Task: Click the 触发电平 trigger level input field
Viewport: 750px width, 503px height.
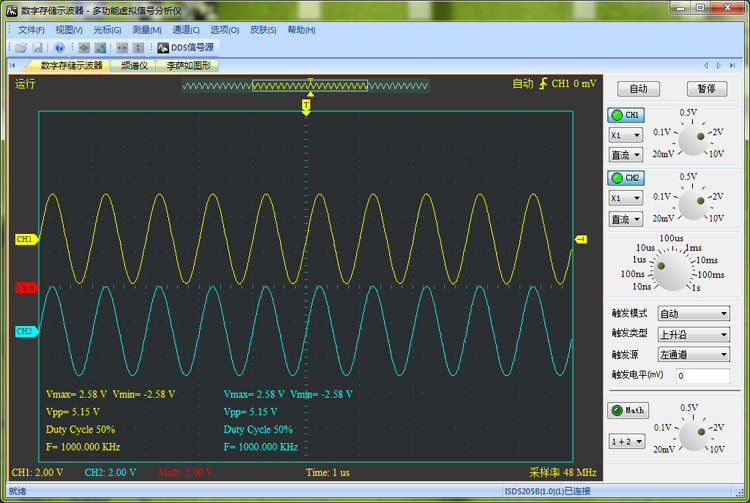Action: click(x=702, y=376)
